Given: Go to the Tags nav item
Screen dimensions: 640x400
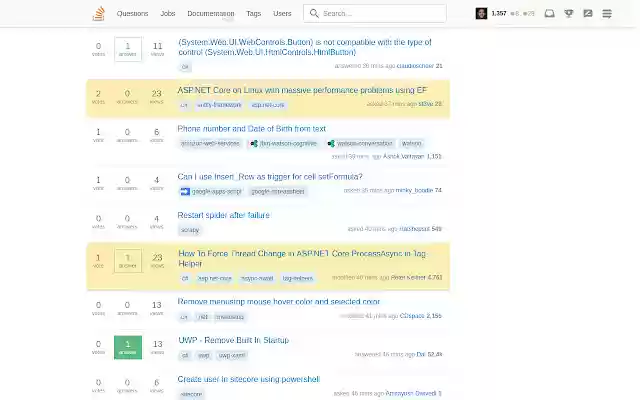Looking at the screenshot, I should (253, 13).
